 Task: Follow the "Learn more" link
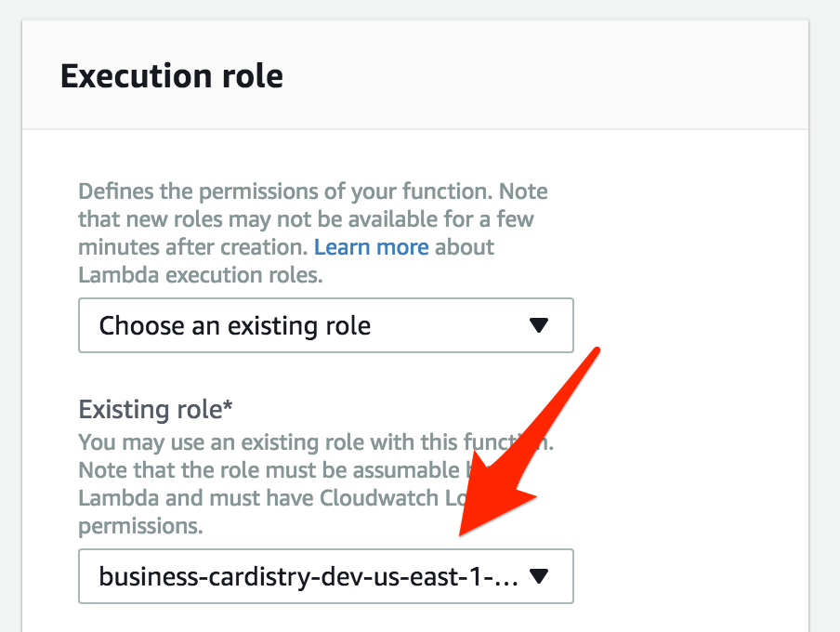pos(372,247)
